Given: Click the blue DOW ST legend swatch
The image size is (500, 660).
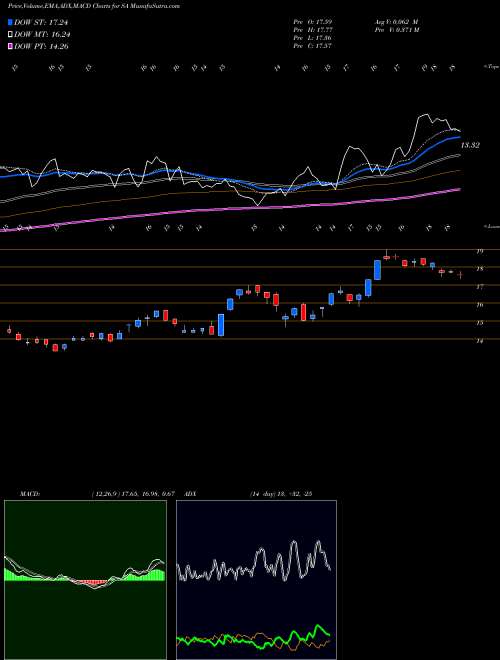Looking at the screenshot, I should (10, 22).
